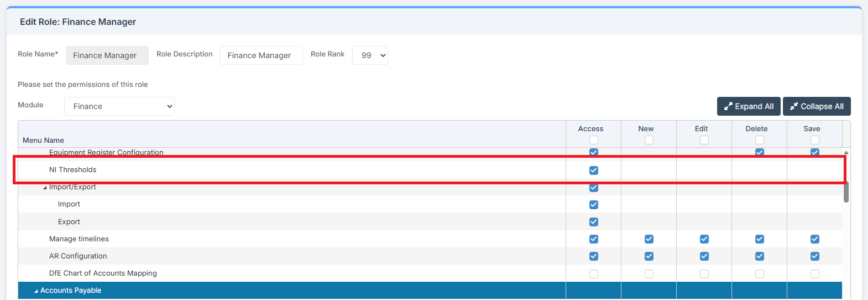Click the Role Name field
The image size is (868, 300).
107,55
